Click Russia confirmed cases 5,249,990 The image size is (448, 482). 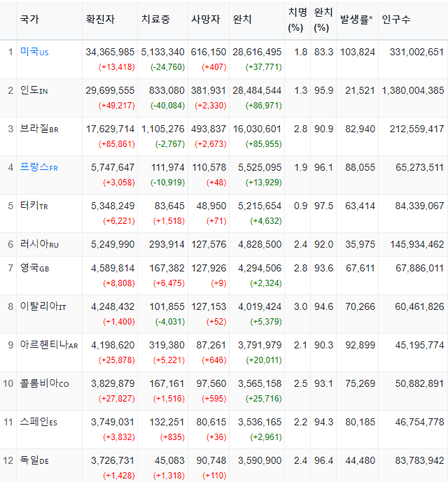click(113, 244)
